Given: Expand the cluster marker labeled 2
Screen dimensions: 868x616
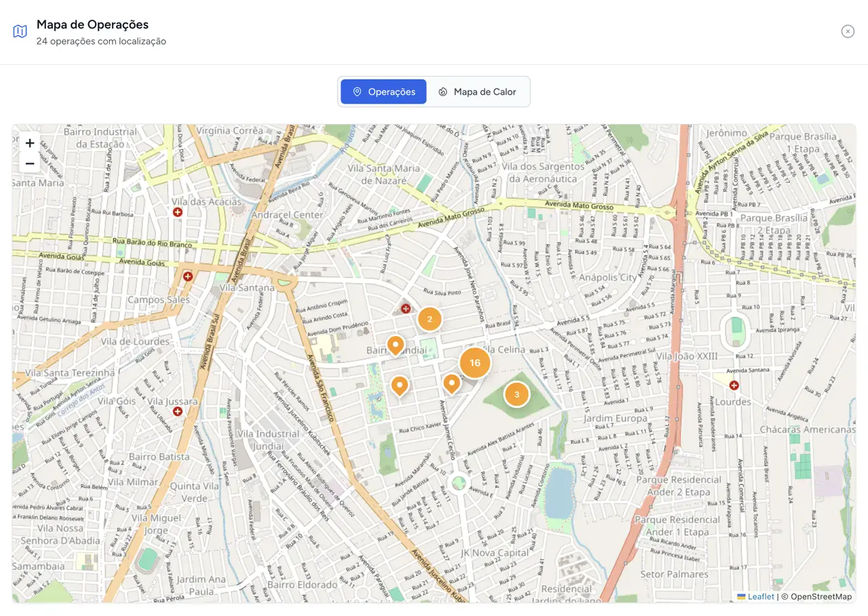Looking at the screenshot, I should [x=429, y=319].
